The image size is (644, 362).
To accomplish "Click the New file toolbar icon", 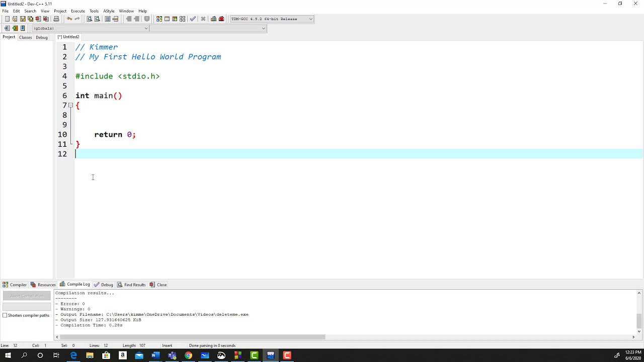I will (7, 19).
